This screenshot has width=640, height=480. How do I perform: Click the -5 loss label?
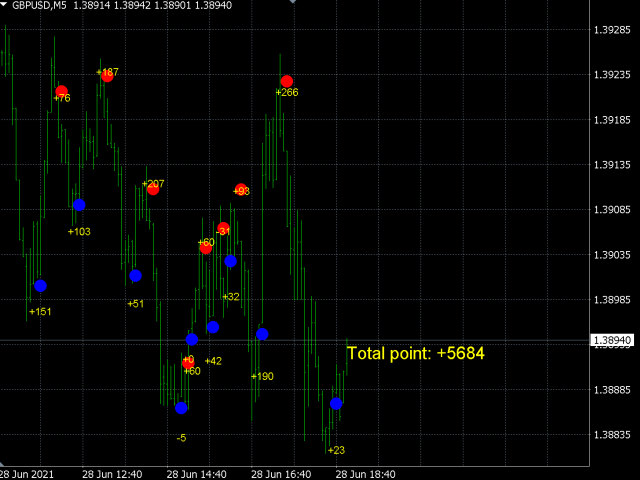tap(181, 438)
